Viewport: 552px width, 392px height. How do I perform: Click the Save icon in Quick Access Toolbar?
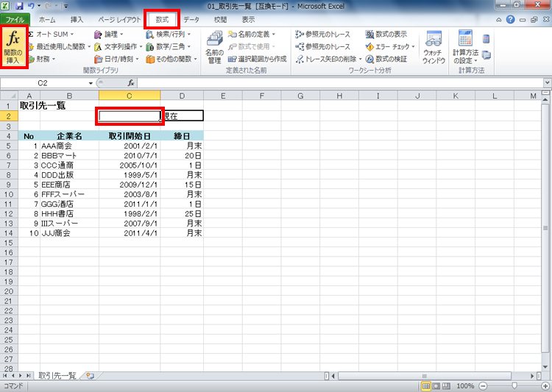19,6
